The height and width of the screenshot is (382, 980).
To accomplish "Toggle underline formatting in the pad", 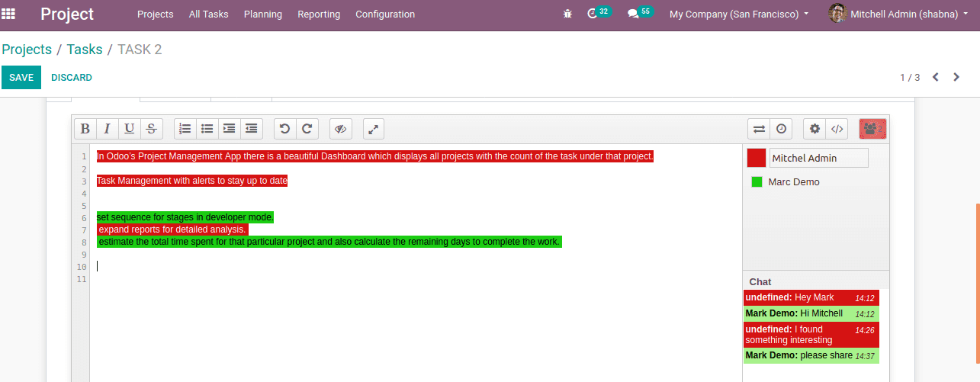I will click(x=130, y=129).
